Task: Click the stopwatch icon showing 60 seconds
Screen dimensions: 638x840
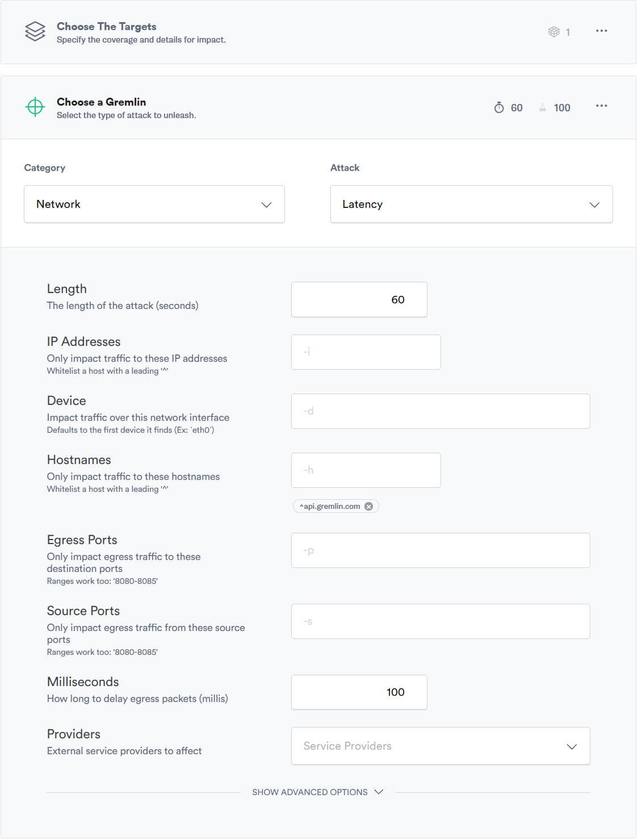Action: 498,107
